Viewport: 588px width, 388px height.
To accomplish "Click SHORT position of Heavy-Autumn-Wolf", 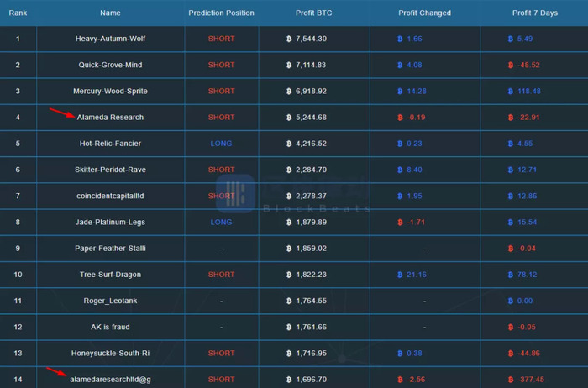I will (221, 39).
